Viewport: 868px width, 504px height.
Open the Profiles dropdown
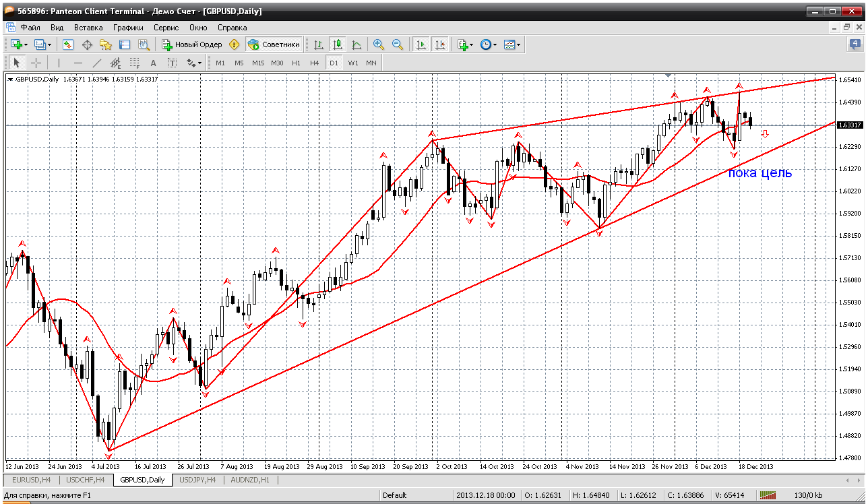pos(43,44)
